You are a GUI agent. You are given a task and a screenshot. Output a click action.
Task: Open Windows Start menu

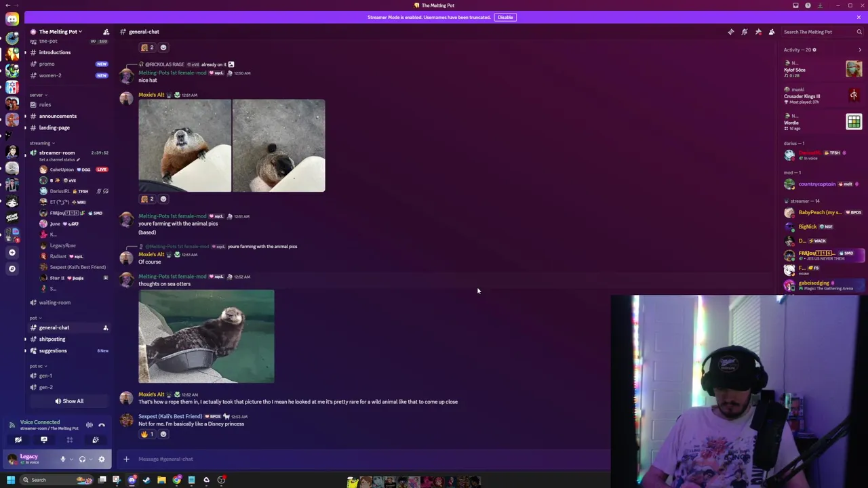[10, 480]
